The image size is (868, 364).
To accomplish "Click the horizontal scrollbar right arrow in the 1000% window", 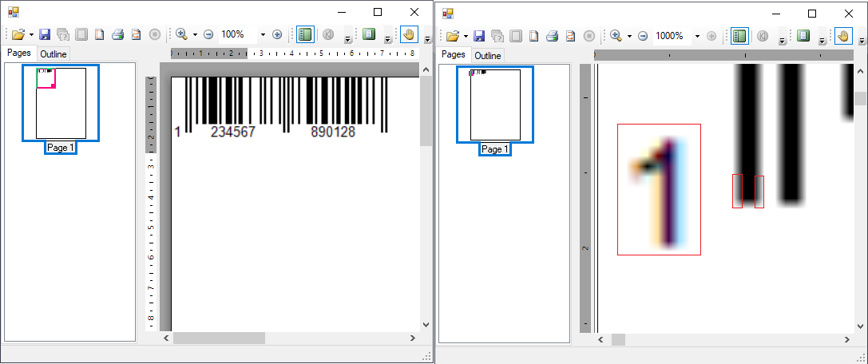I will pos(847,339).
